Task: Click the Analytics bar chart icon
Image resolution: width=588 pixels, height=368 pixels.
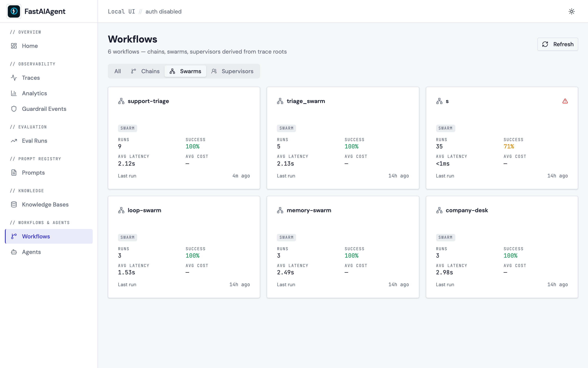Action: [x=14, y=93]
